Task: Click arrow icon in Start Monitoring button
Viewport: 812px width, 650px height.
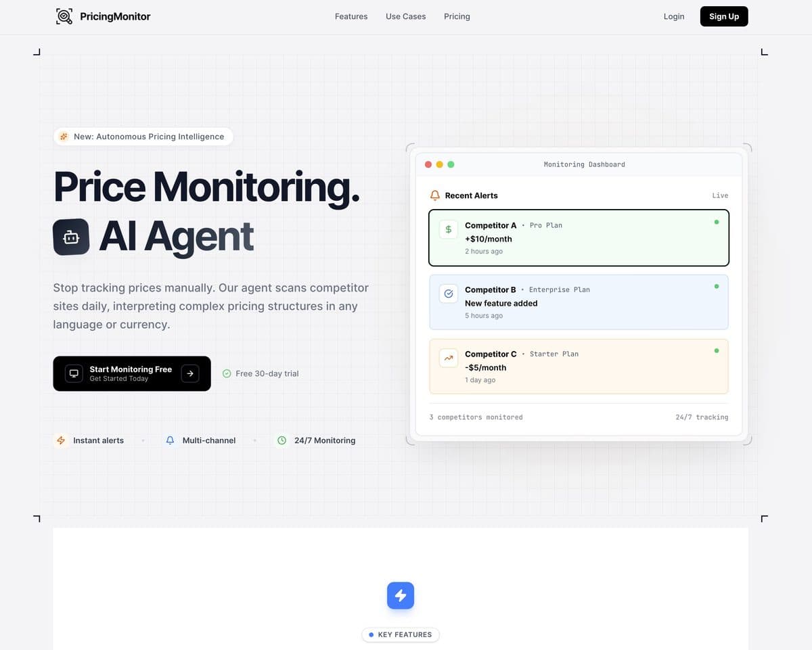Action: 190,373
